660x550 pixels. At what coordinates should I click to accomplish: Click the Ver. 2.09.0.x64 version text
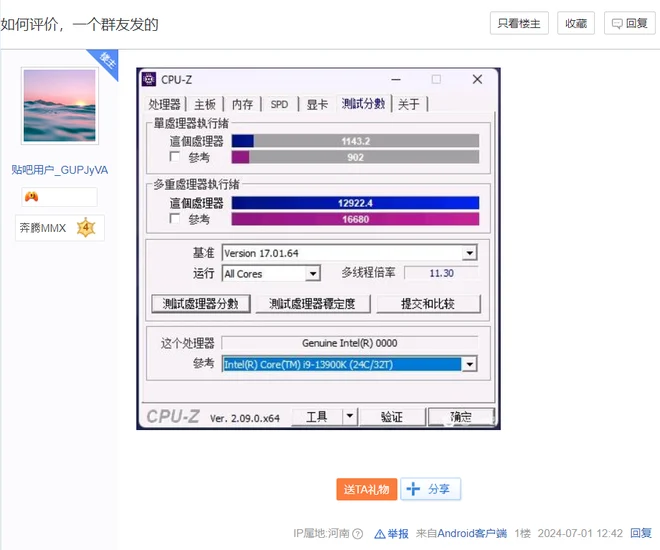(245, 418)
